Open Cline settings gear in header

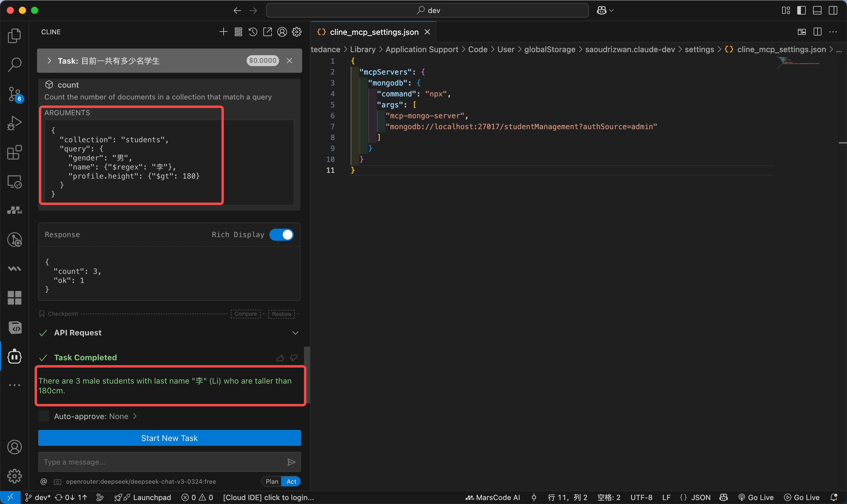point(297,32)
